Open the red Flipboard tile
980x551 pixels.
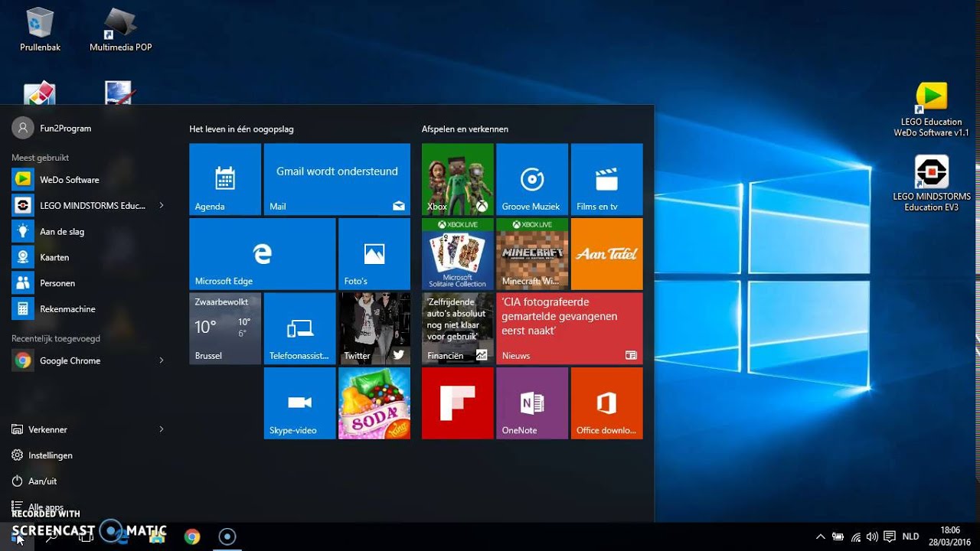pyautogui.click(x=458, y=403)
